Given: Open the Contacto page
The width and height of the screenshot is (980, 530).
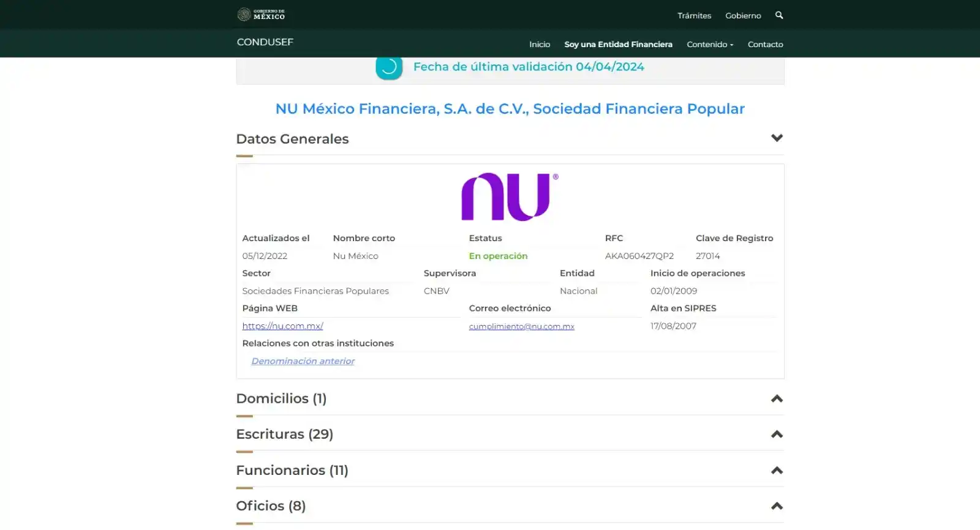Looking at the screenshot, I should pos(765,44).
